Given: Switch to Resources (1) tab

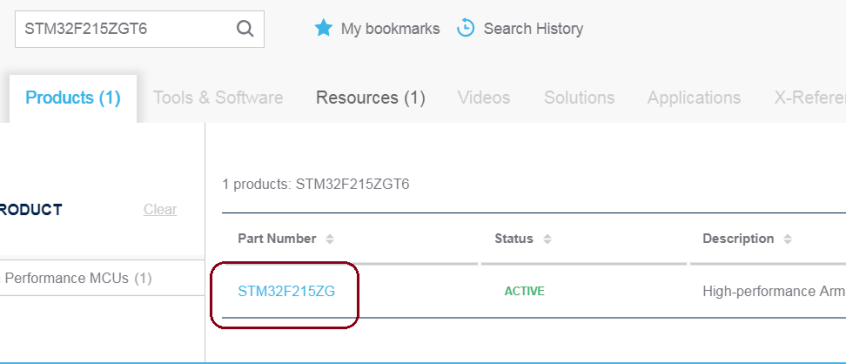Looking at the screenshot, I should point(371,98).
